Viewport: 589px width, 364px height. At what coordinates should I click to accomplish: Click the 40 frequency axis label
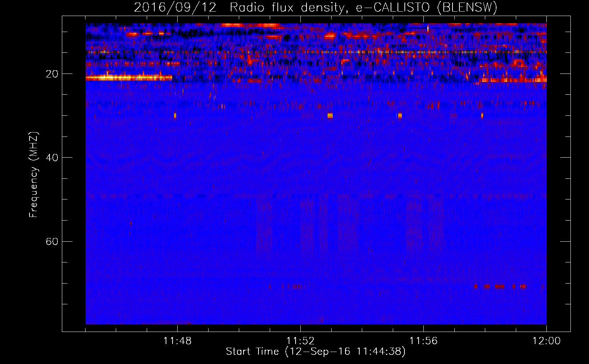click(x=52, y=158)
